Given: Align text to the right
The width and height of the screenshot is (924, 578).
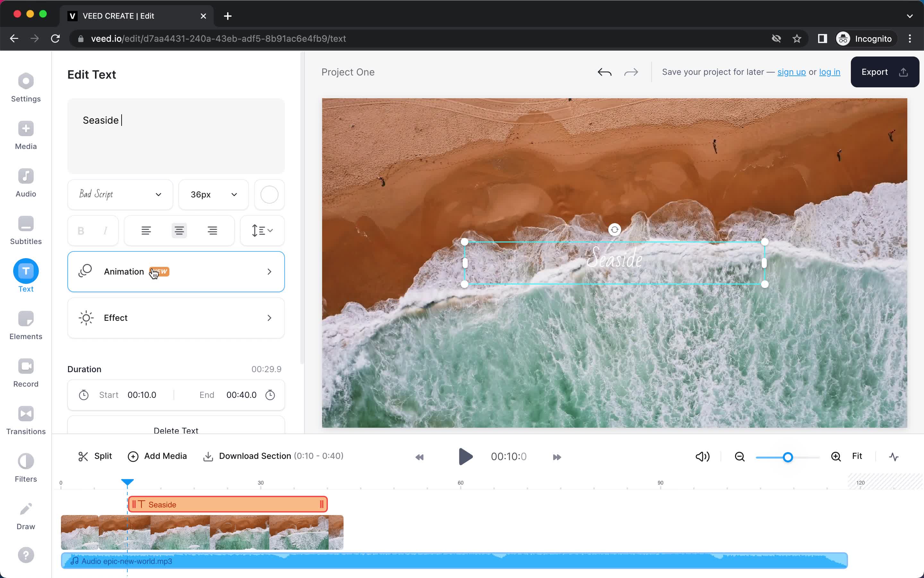Looking at the screenshot, I should click(212, 231).
